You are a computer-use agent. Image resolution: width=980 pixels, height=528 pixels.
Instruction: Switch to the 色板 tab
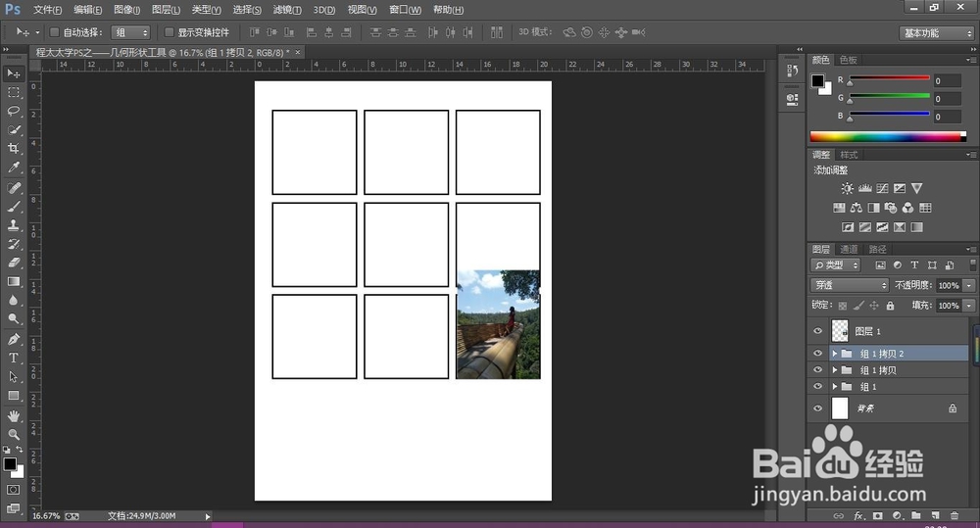848,60
